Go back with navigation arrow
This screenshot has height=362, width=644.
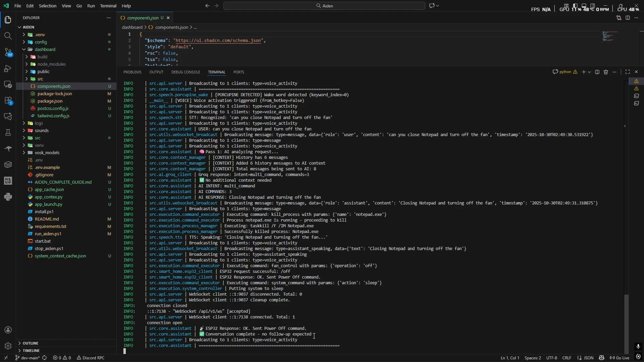tap(207, 6)
